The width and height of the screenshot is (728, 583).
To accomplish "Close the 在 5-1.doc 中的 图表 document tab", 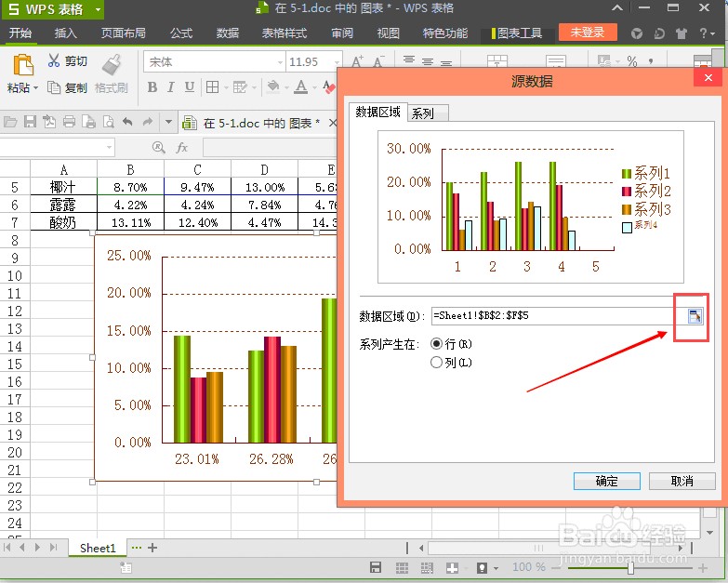I will coord(333,123).
